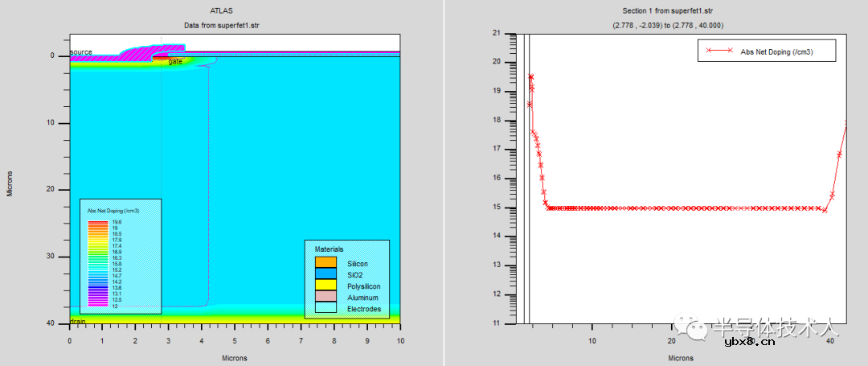868x366 pixels.
Task: Click the magenta 12 doping level in legend
Action: click(98, 305)
